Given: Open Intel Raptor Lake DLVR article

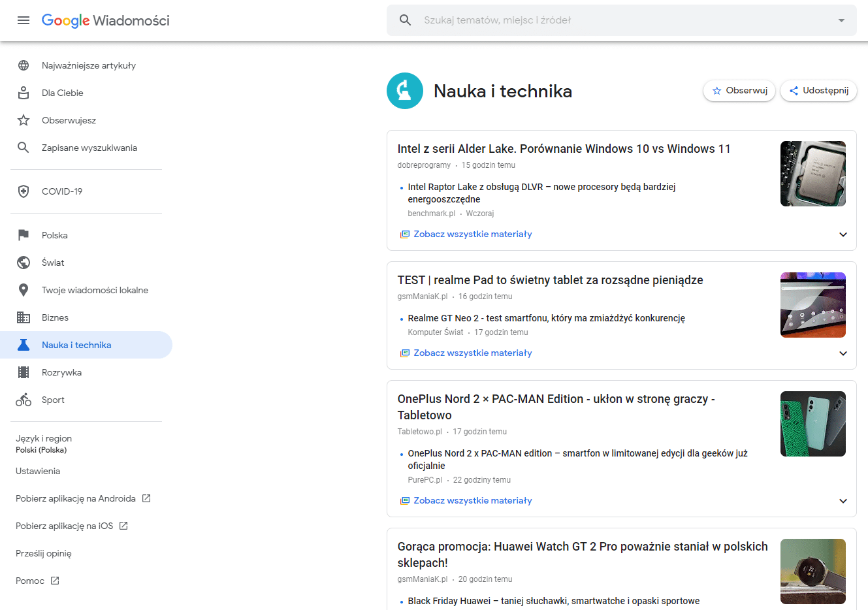Looking at the screenshot, I should coord(541,193).
